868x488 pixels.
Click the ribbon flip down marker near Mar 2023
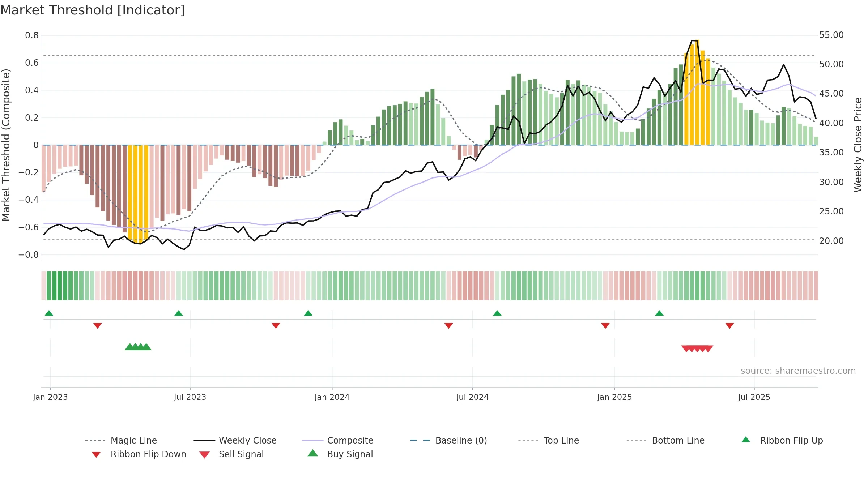(98, 326)
